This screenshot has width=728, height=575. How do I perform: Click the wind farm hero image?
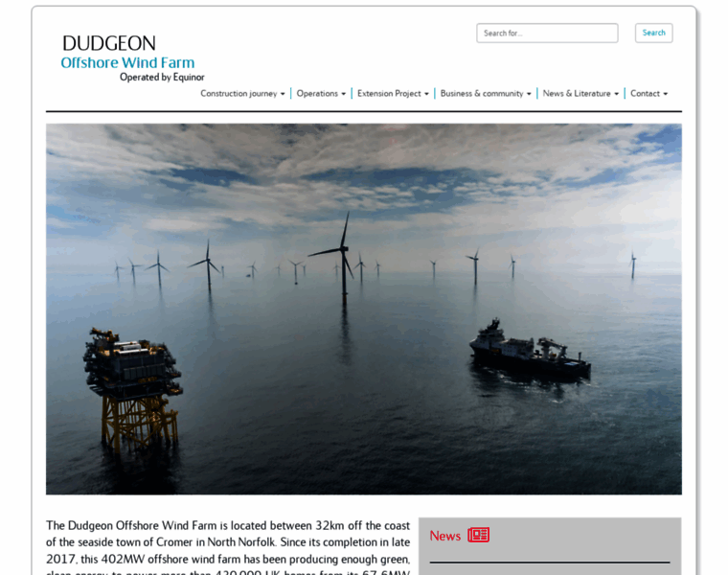pos(364,309)
